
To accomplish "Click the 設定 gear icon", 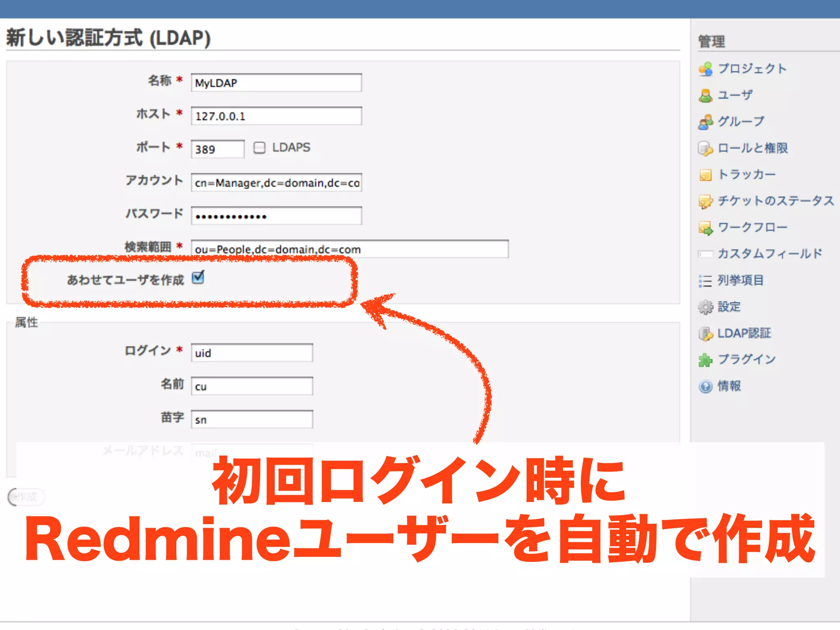I will pos(705,307).
